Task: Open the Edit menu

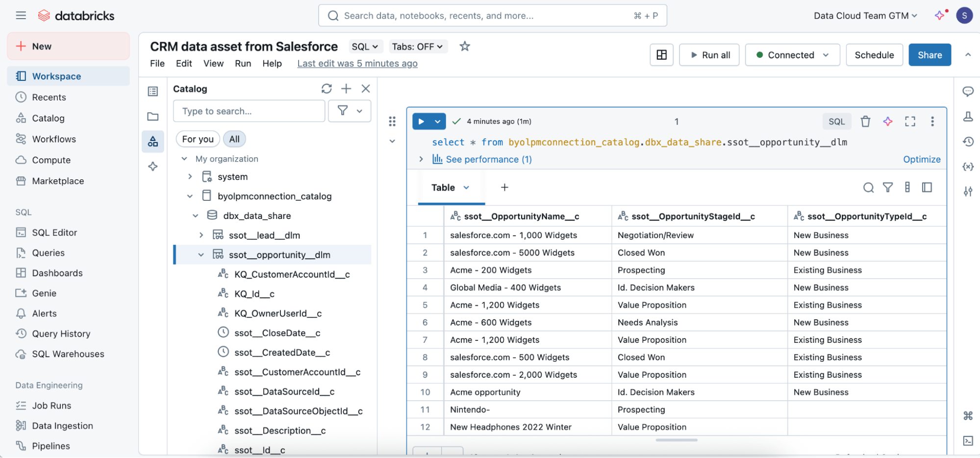Action: [x=184, y=64]
